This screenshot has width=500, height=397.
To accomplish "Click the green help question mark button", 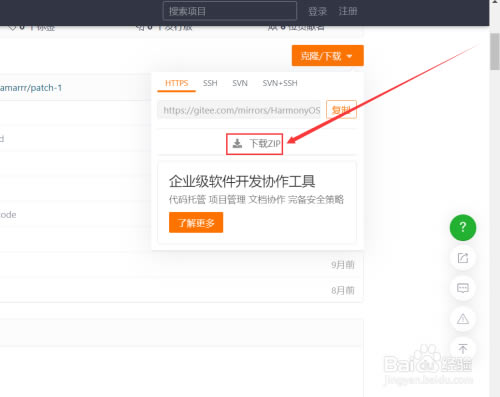I will (463, 227).
